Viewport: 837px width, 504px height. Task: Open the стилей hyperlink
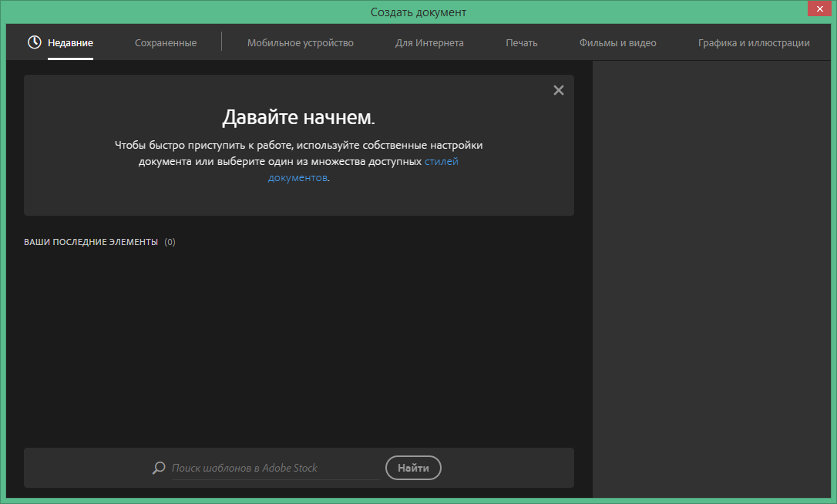[442, 161]
